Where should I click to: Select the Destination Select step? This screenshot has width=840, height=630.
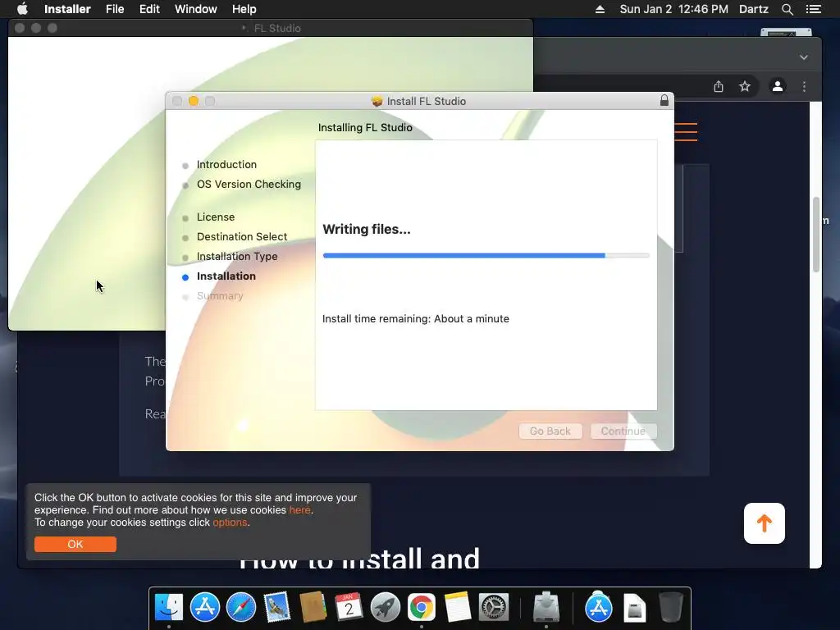242,237
